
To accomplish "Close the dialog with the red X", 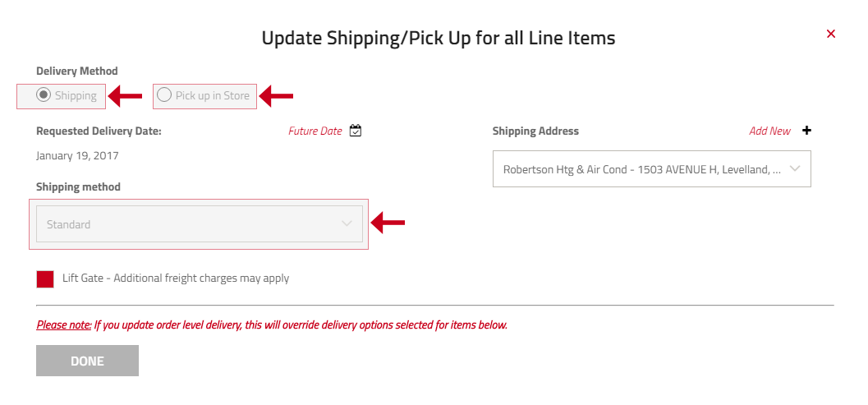I will click(830, 34).
